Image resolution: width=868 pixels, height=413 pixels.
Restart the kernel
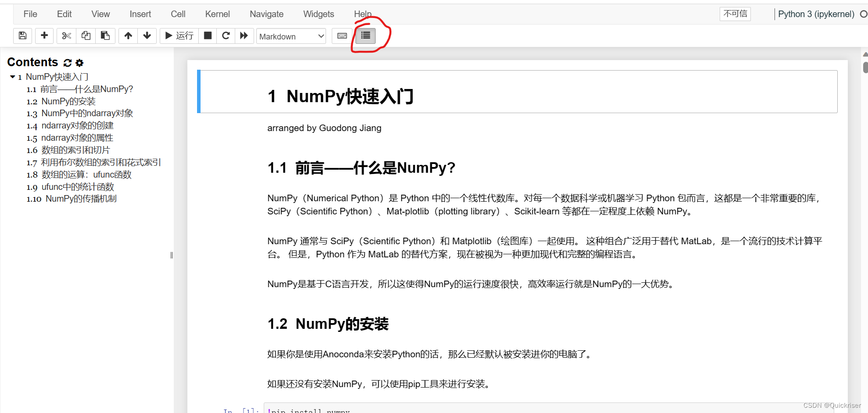(226, 36)
